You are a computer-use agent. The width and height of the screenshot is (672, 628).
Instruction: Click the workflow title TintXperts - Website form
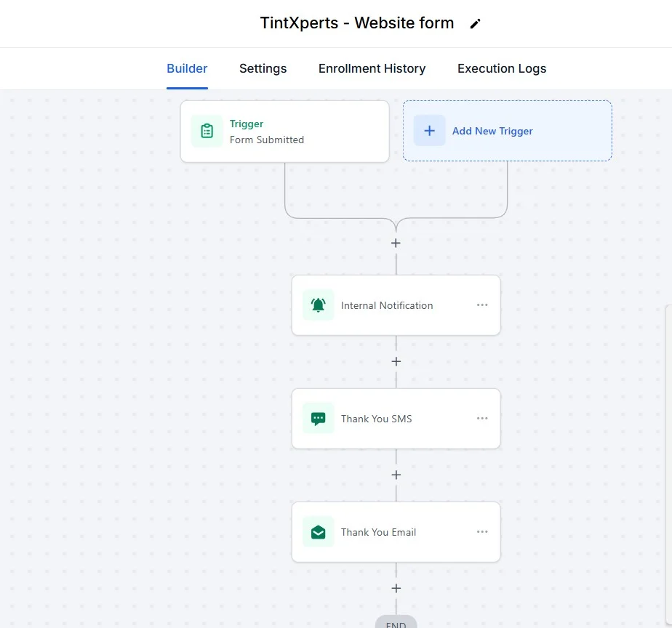[x=357, y=23]
